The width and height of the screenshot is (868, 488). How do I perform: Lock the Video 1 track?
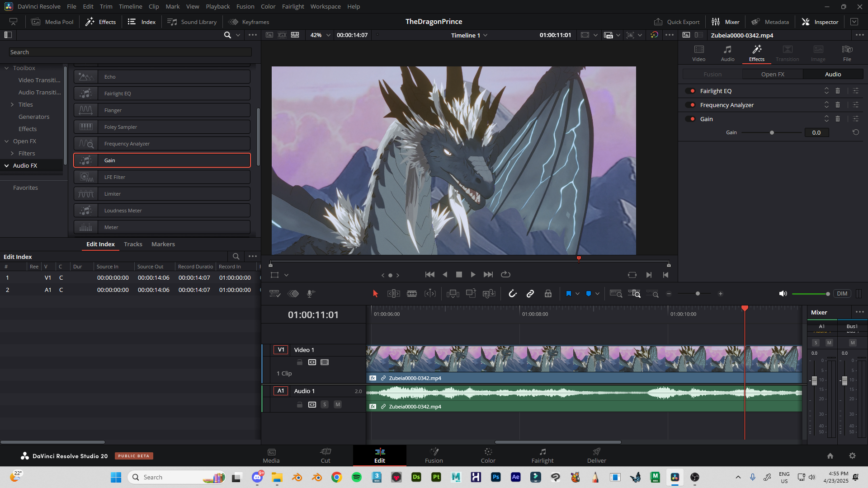299,362
